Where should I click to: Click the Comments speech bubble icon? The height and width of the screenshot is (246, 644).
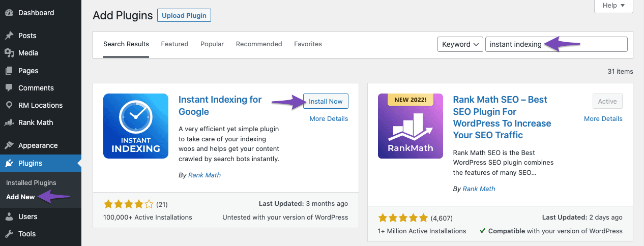(x=9, y=88)
